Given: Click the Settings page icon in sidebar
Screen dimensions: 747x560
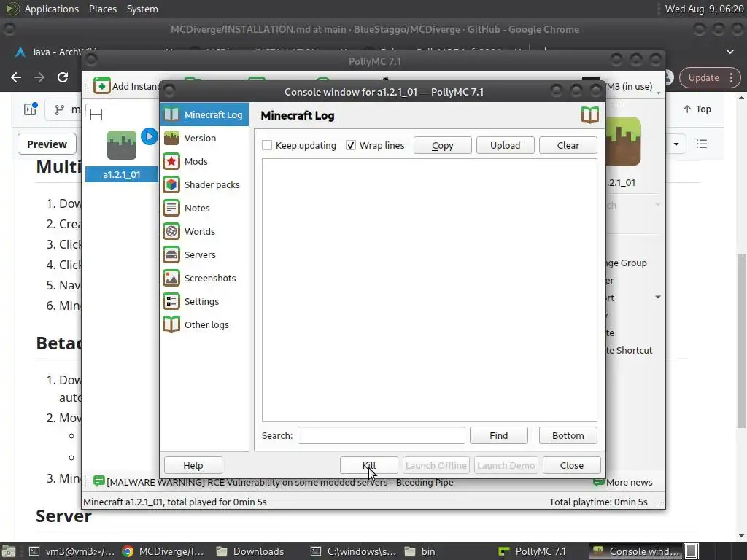Looking at the screenshot, I should pos(171,301).
